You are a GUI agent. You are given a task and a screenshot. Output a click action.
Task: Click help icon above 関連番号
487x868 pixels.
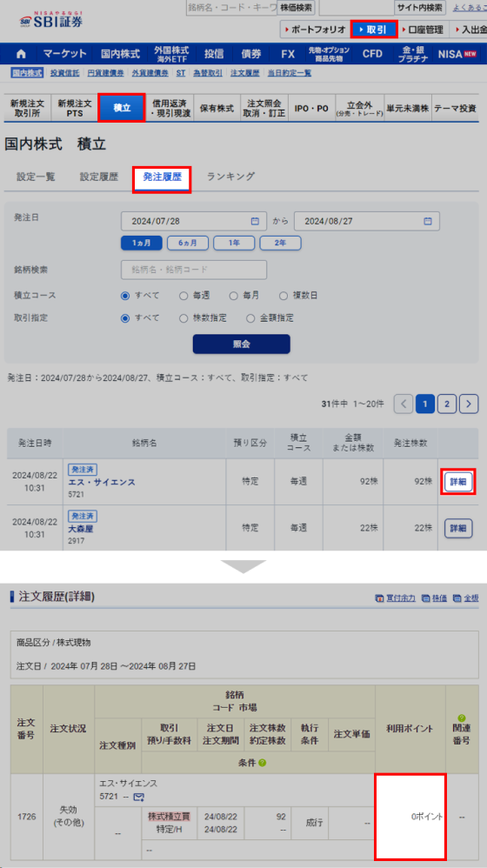462,718
